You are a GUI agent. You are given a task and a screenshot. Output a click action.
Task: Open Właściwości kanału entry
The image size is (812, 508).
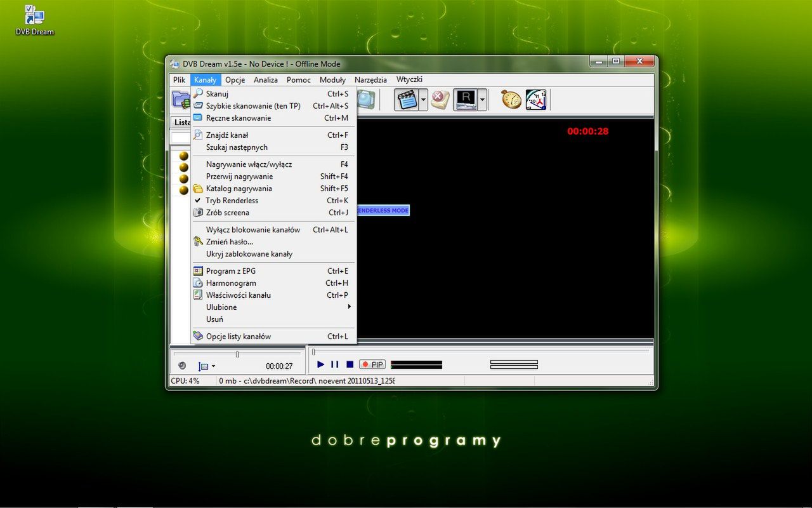click(273, 295)
